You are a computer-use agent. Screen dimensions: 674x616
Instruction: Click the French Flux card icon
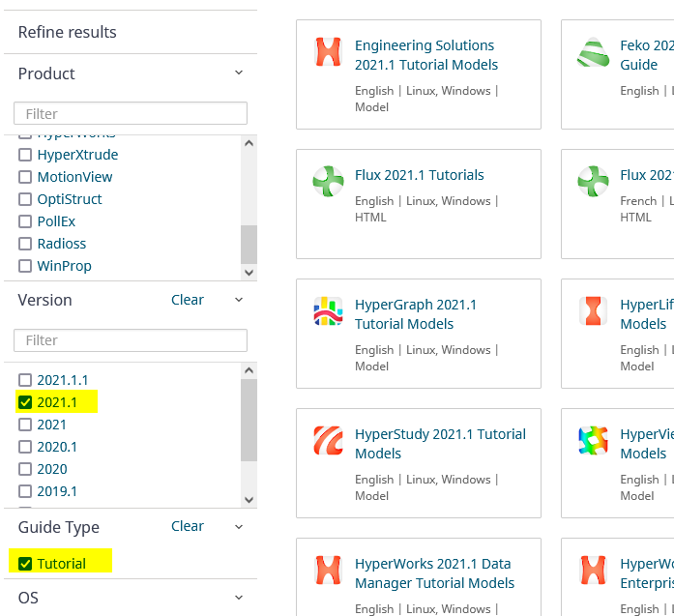[x=593, y=182]
